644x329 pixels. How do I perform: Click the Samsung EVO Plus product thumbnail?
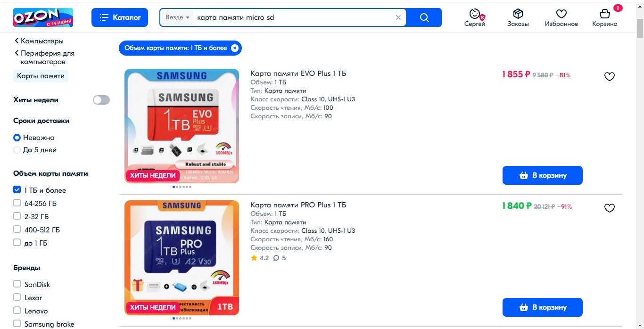182,126
